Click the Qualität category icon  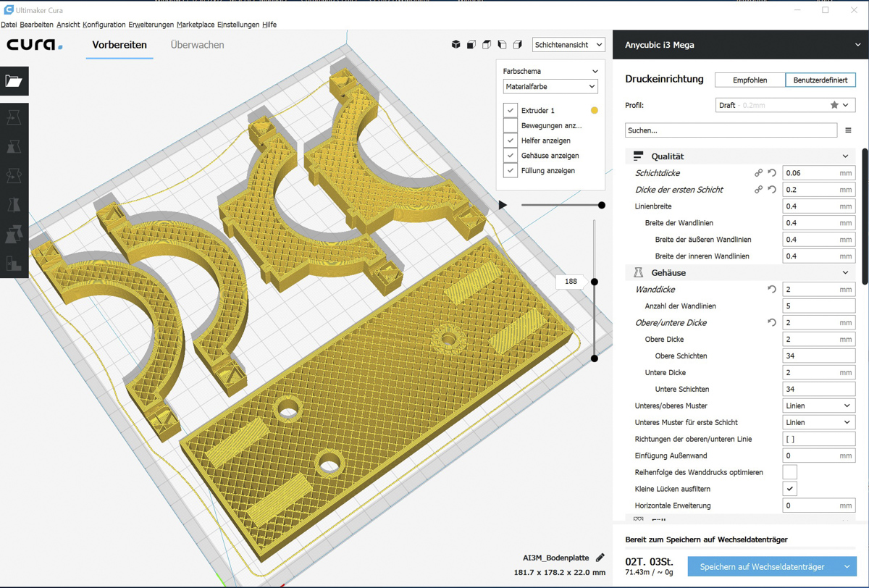[x=638, y=156]
